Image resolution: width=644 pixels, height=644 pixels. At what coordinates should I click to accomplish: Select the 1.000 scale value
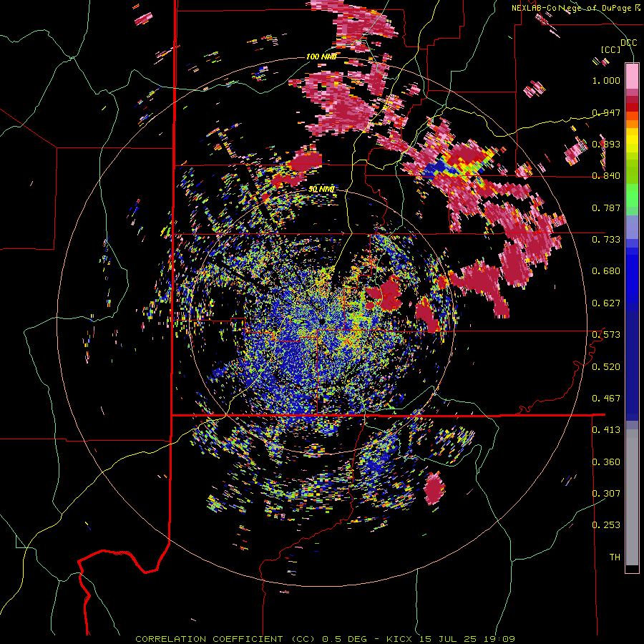pos(606,80)
